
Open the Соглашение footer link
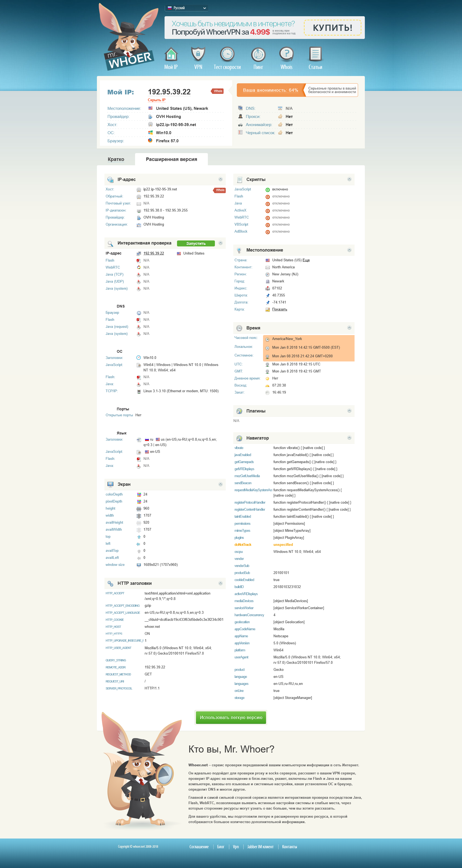point(199,847)
